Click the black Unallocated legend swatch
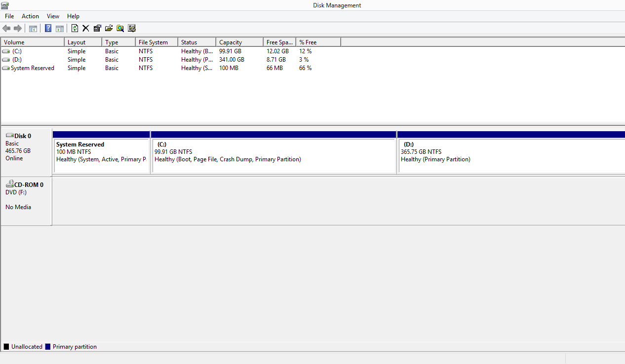The width and height of the screenshot is (625, 364). click(x=6, y=347)
